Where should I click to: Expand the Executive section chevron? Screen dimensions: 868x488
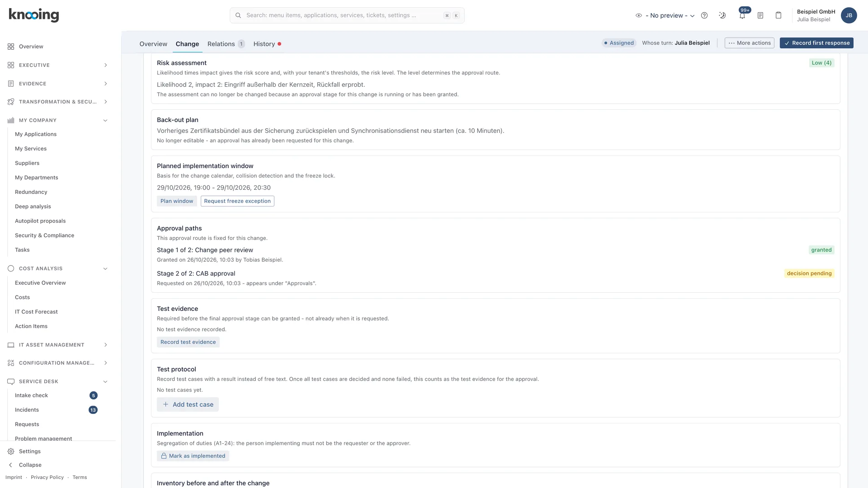[105, 65]
